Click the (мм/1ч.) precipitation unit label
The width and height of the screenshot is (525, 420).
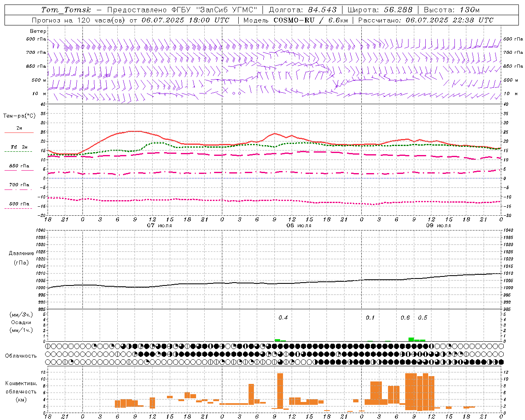point(21,330)
